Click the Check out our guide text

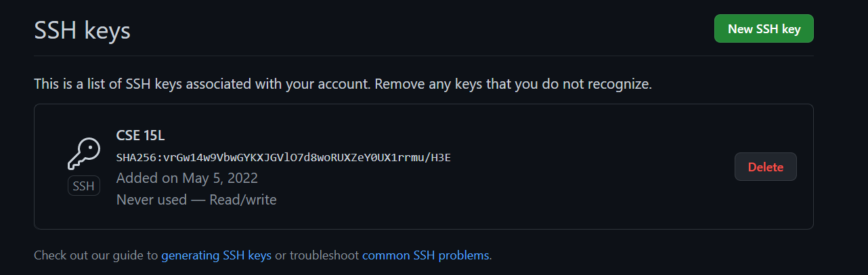pyautogui.click(x=95, y=255)
